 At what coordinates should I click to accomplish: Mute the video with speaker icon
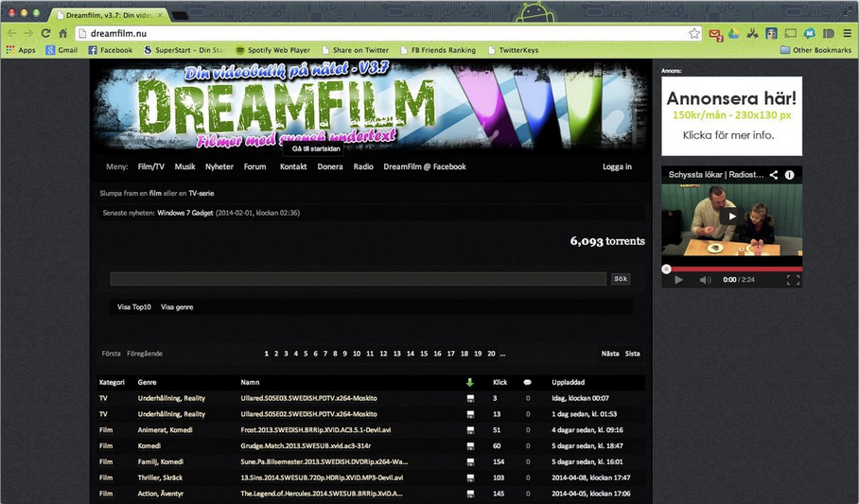tap(705, 280)
